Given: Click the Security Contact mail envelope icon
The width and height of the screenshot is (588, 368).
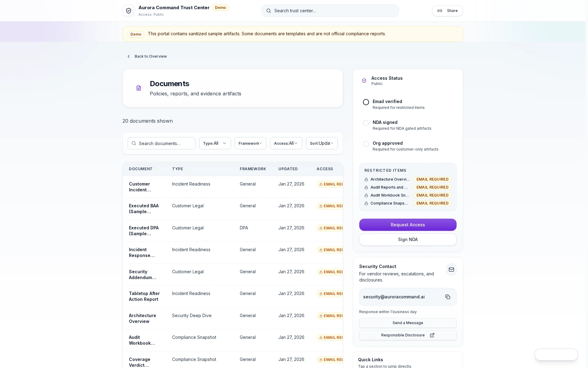Looking at the screenshot, I should (x=451, y=270).
